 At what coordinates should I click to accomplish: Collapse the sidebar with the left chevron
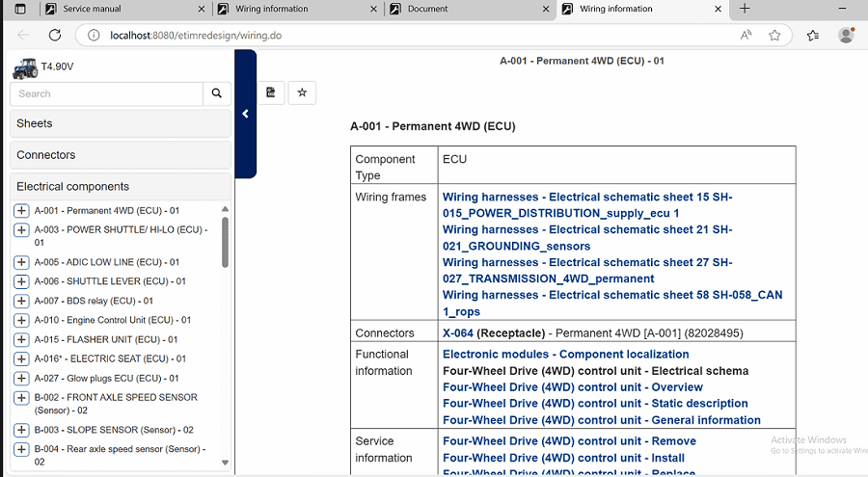(245, 114)
